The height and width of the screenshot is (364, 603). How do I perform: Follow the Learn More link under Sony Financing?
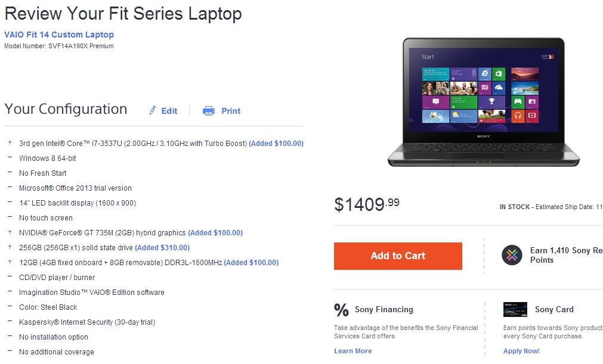tap(353, 351)
